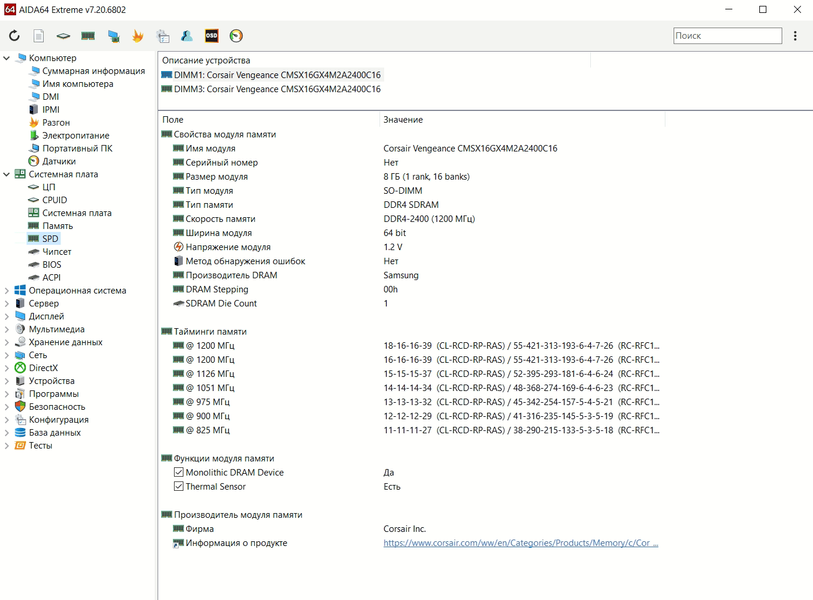Select the Скорость памяти row
The image size is (813, 600).
412,219
